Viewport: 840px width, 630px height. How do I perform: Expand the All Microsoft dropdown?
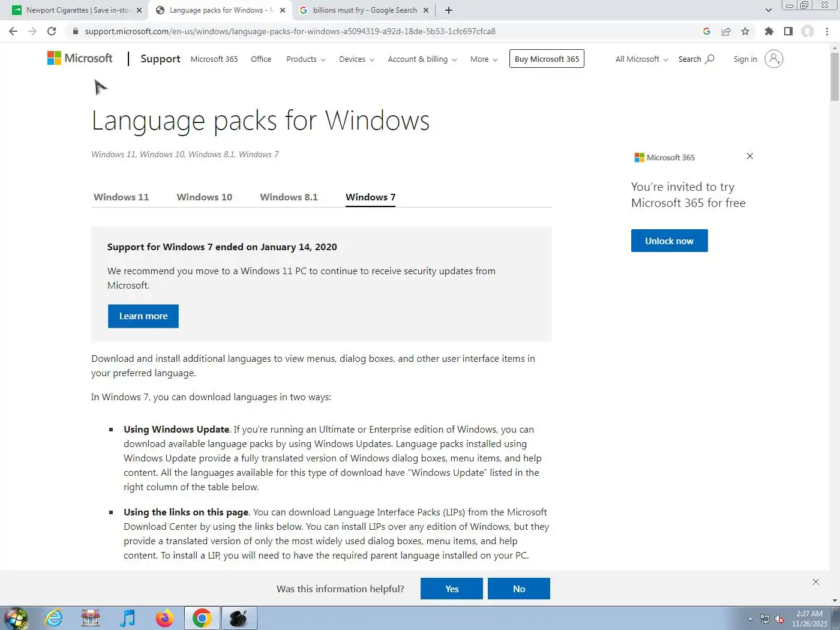point(641,59)
